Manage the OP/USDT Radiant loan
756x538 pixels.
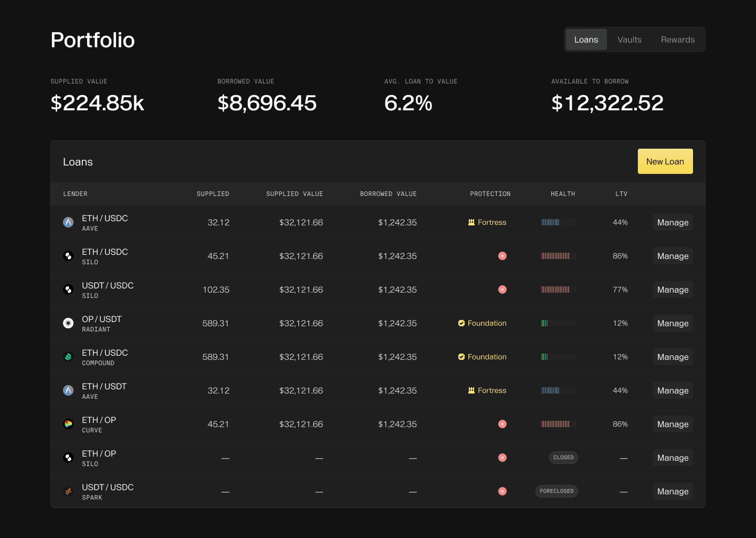pos(673,323)
